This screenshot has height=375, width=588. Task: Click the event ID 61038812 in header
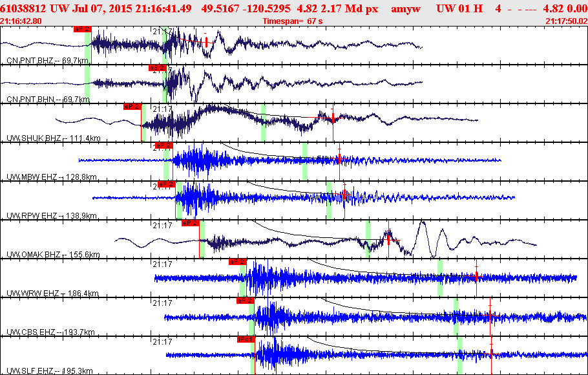point(23,8)
